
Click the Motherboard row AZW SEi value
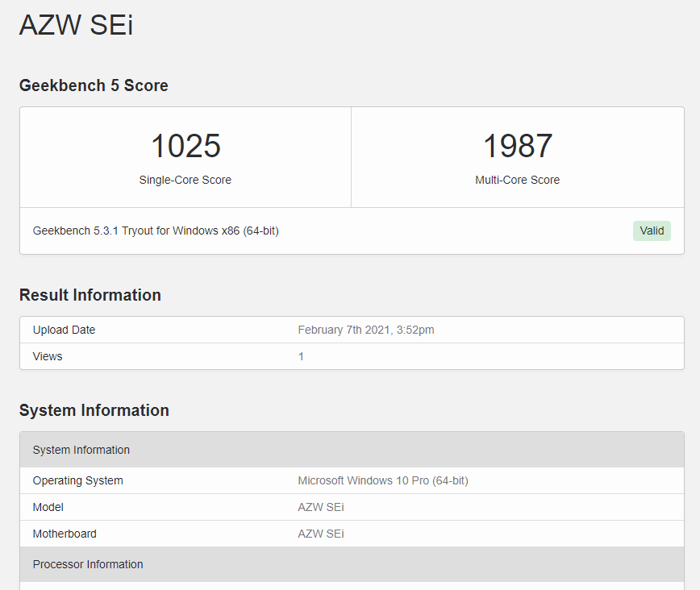321,534
